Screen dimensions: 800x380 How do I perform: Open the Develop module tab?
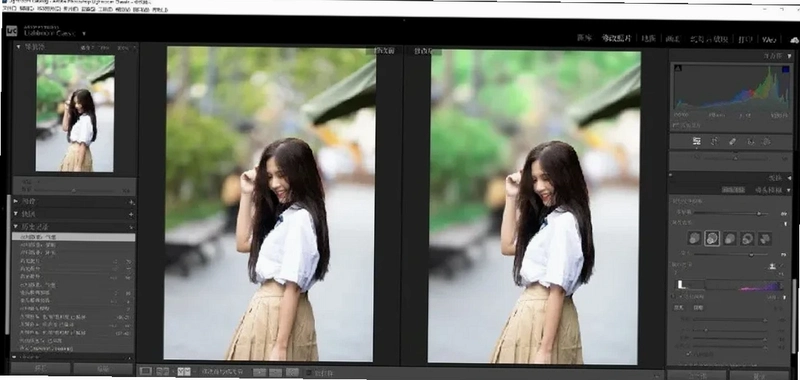pyautogui.click(x=616, y=38)
